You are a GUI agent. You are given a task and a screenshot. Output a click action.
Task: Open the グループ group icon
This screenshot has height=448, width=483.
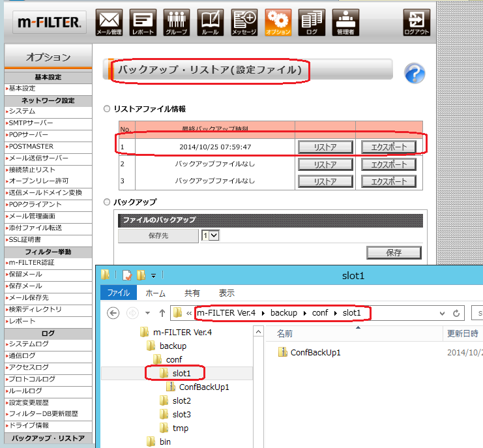point(176,22)
